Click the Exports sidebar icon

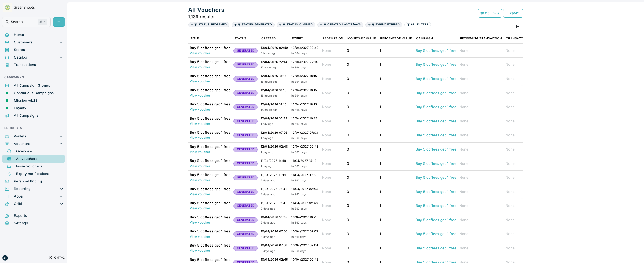point(7,215)
